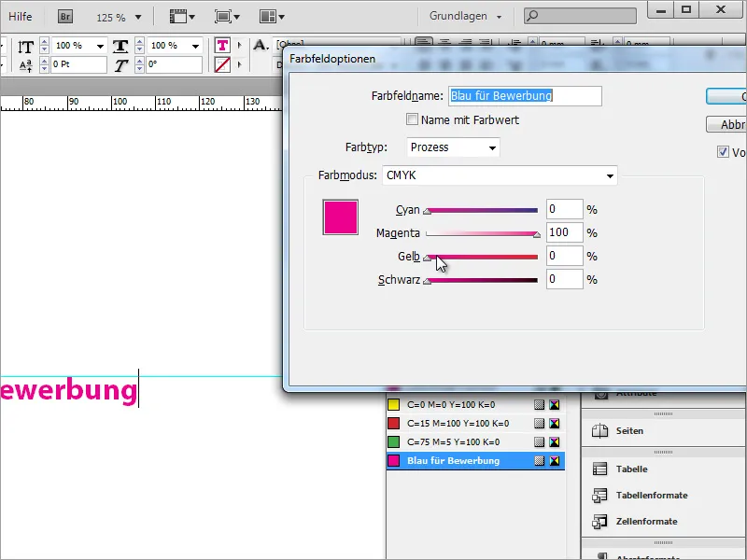The width and height of the screenshot is (747, 560).
Task: Click the baseline shift icon
Action: click(x=26, y=65)
